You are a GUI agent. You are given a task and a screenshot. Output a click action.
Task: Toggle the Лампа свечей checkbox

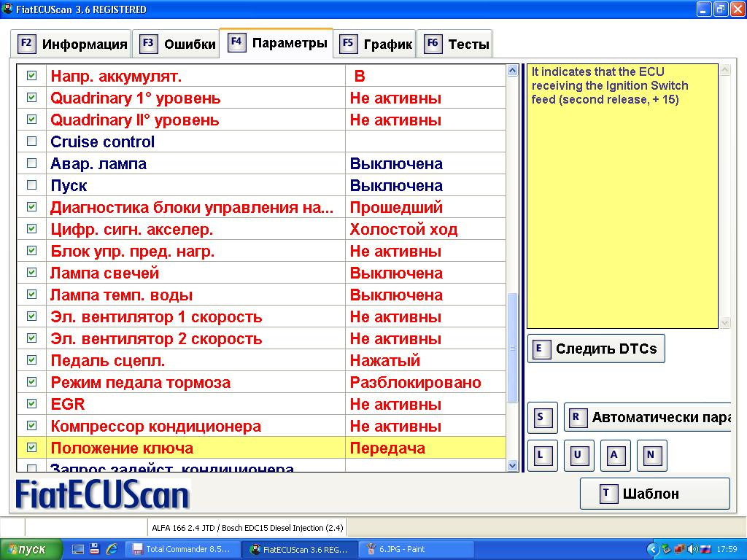[x=31, y=273]
